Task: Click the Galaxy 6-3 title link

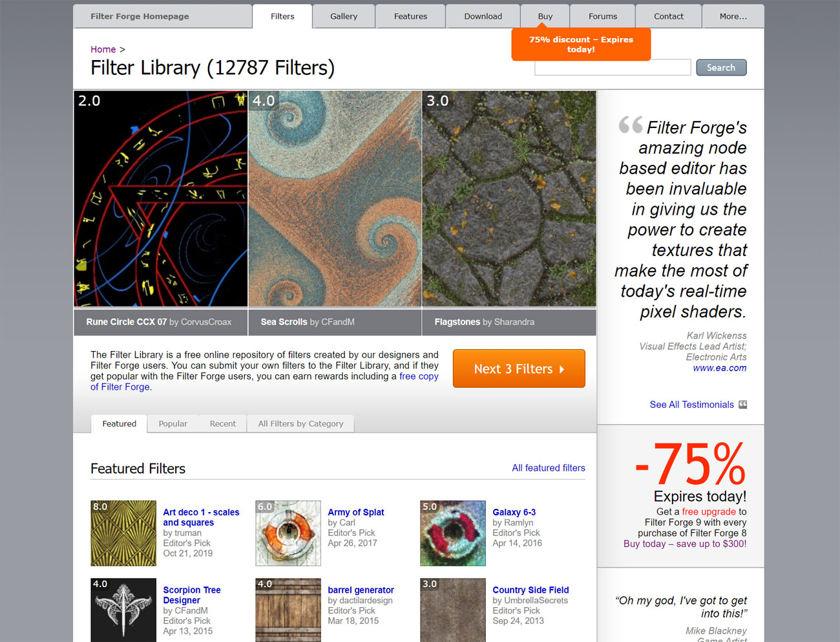Action: 514,512
